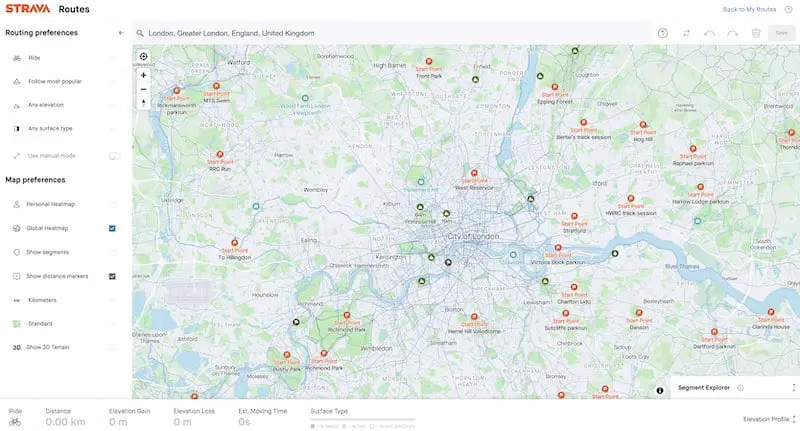Select the Stratford start point marker

tap(574, 217)
